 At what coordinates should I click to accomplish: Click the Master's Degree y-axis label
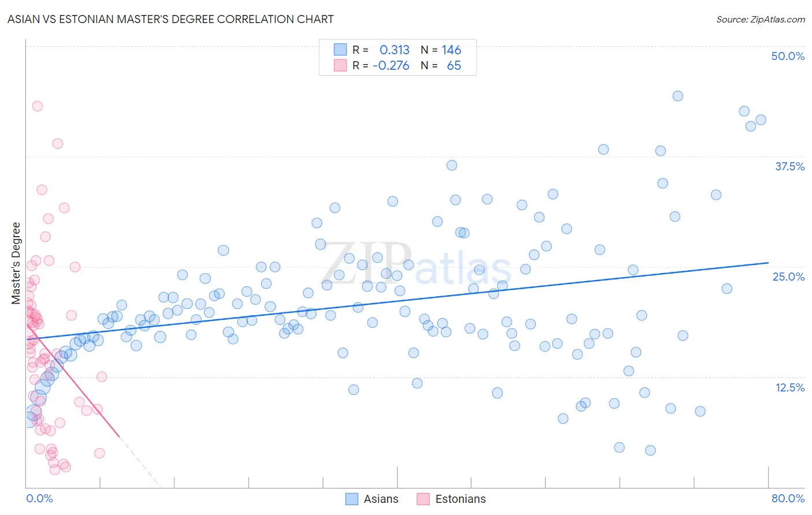pyautogui.click(x=16, y=263)
